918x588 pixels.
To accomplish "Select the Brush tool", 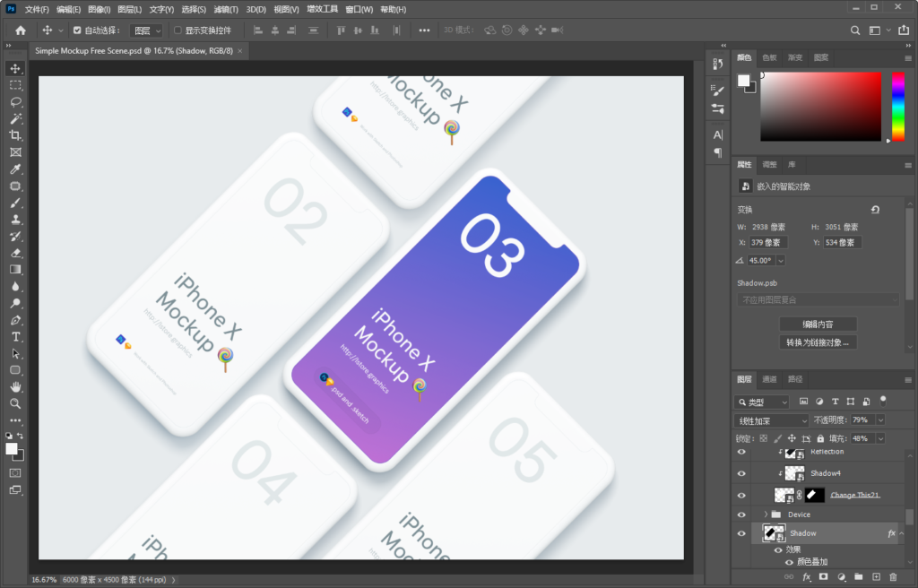I will click(x=15, y=203).
